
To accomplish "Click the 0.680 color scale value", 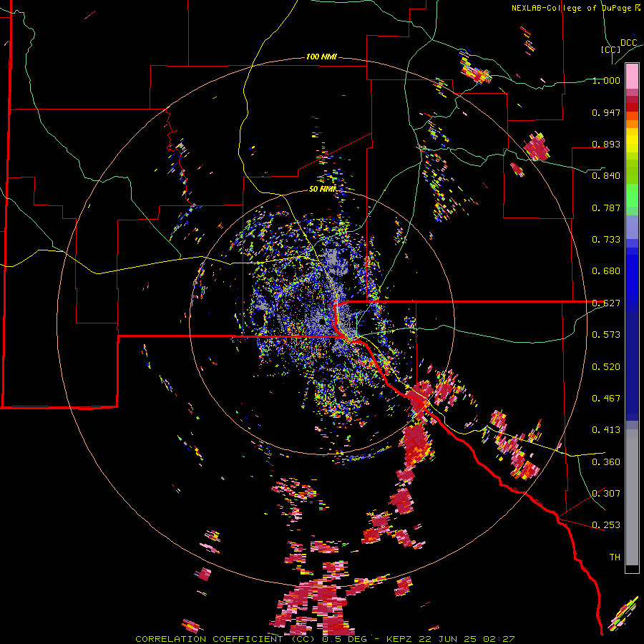I will pyautogui.click(x=606, y=271).
